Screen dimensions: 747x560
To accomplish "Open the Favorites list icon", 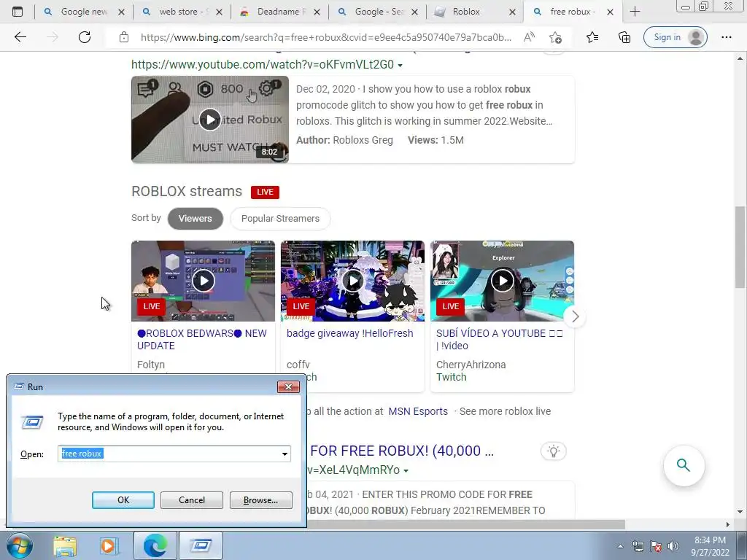I will click(x=592, y=37).
